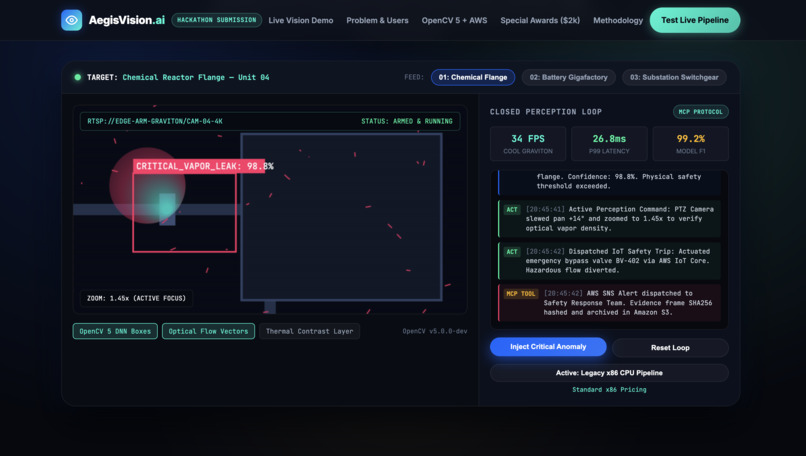This screenshot has width=806, height=456.
Task: Click the Reset Loop button
Action: pos(670,348)
